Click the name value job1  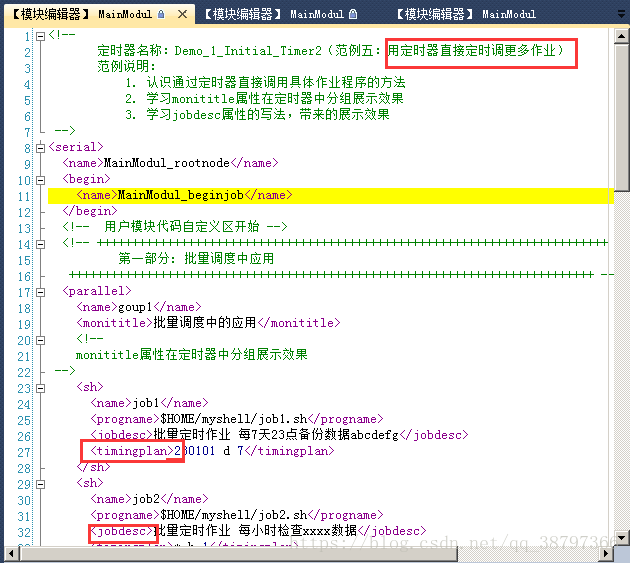(x=146, y=403)
